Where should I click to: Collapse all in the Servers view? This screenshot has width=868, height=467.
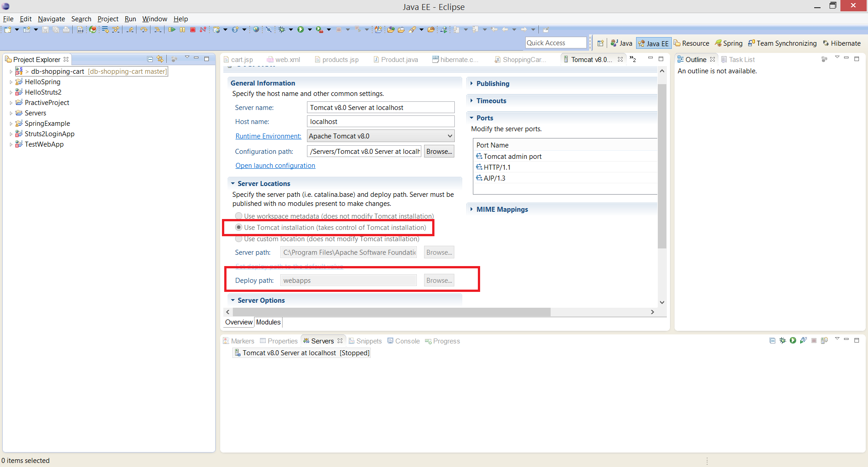pyautogui.click(x=772, y=340)
